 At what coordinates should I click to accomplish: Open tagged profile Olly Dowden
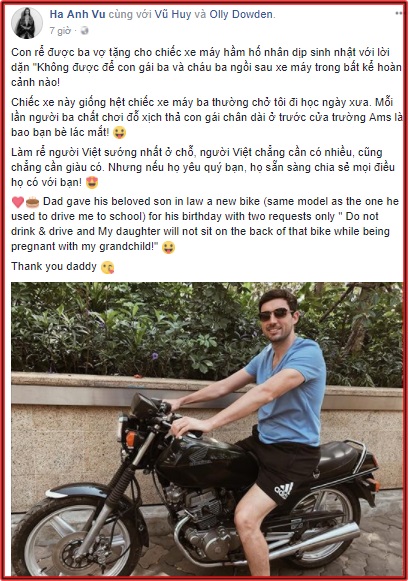pyautogui.click(x=241, y=14)
